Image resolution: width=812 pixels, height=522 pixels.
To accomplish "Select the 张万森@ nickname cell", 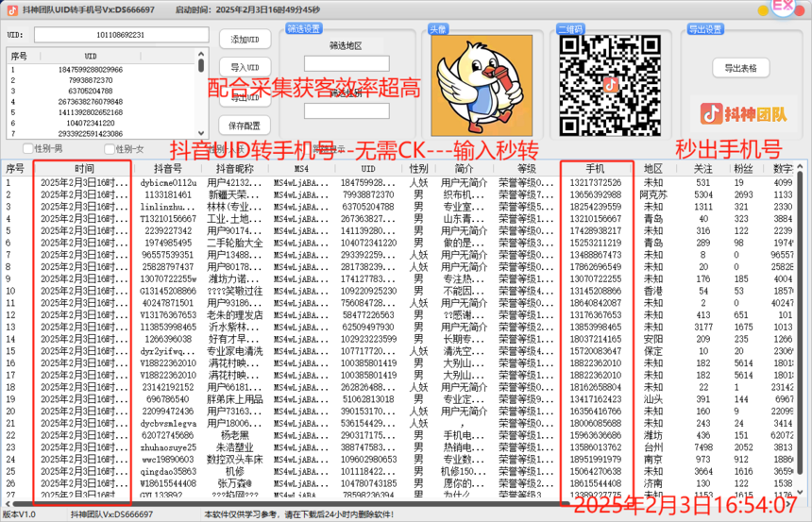I will [235, 483].
